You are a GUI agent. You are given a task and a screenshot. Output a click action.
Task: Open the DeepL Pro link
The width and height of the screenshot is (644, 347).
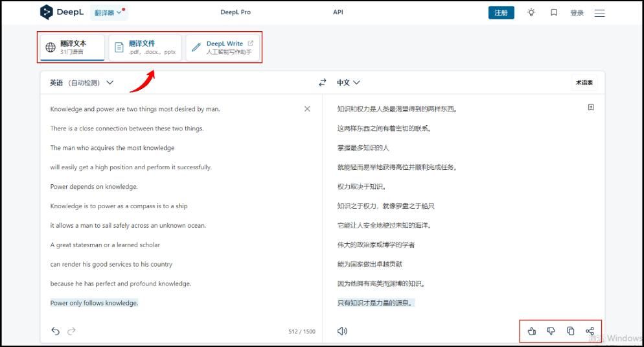(235, 12)
